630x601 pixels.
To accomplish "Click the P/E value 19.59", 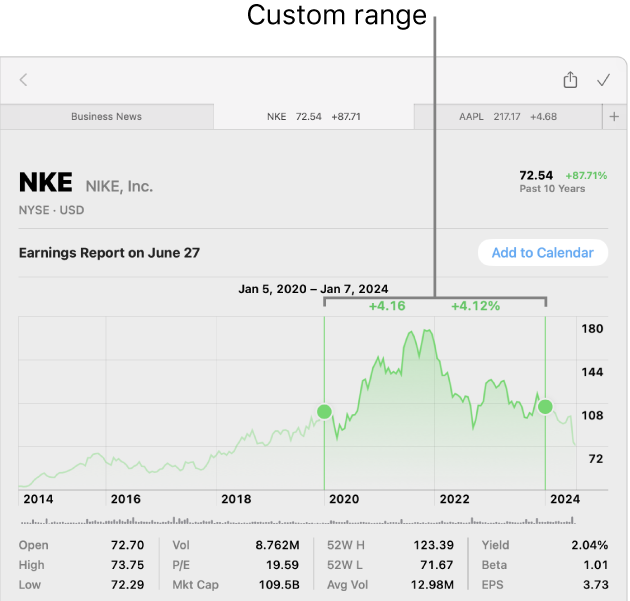I will (x=282, y=565).
